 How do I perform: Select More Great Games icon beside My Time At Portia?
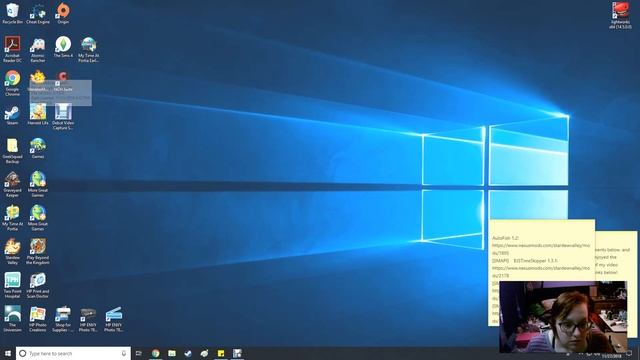[38, 218]
